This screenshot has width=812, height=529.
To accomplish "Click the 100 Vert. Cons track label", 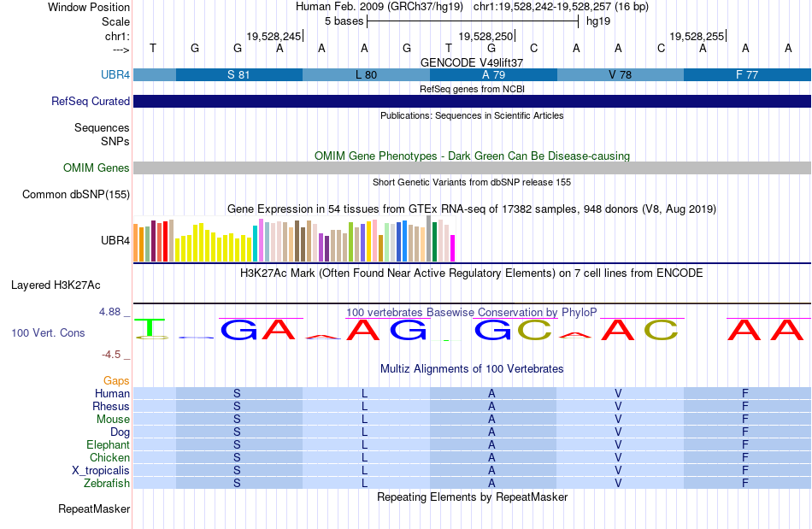I will coord(48,332).
